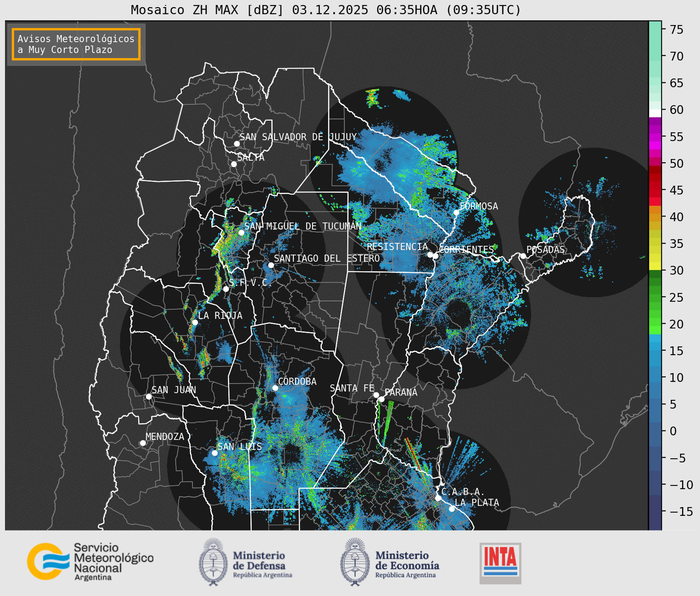The height and width of the screenshot is (596, 700).
Task: Select the Santa Fe city marker
Action: click(376, 395)
